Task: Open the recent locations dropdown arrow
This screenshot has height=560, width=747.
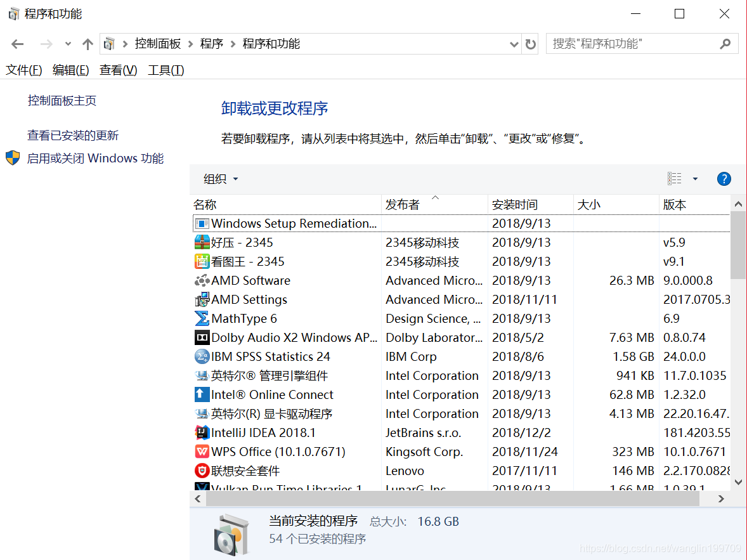Action: point(68,44)
